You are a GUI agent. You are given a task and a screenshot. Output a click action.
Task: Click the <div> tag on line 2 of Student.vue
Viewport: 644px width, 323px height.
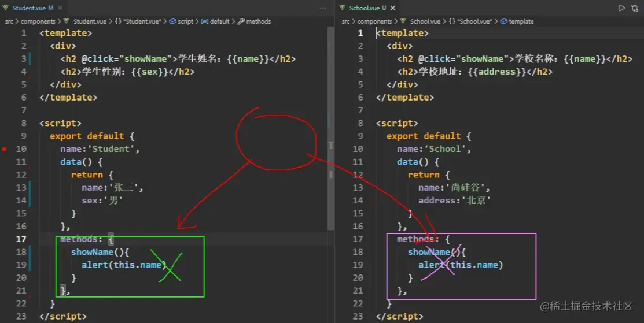(x=63, y=46)
